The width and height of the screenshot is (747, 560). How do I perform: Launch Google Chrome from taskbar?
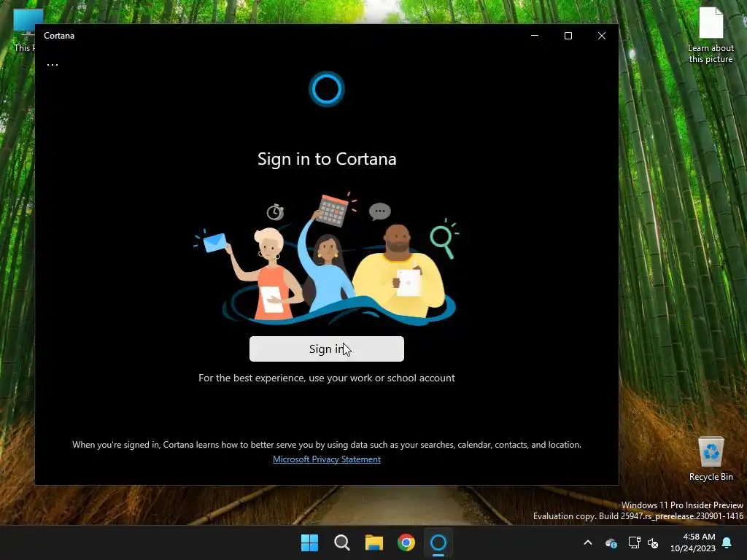[406, 542]
